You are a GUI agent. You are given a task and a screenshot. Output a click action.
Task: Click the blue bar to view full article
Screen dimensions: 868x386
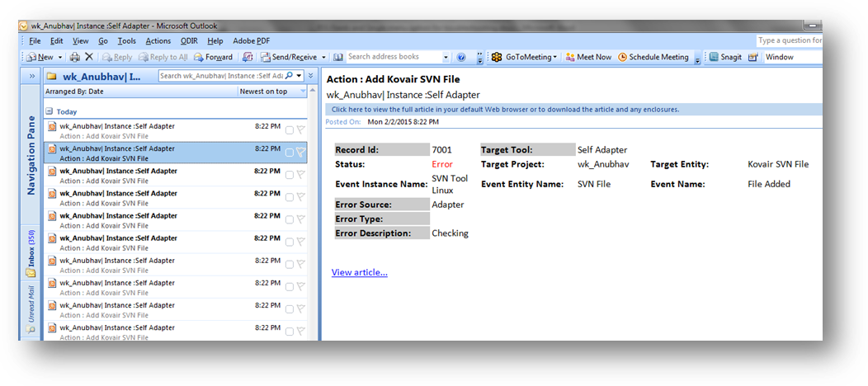pos(505,109)
